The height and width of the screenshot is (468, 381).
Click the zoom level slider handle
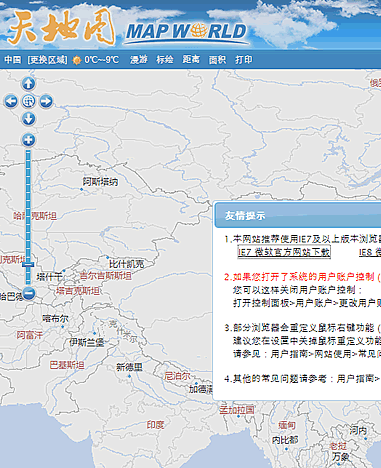click(28, 265)
